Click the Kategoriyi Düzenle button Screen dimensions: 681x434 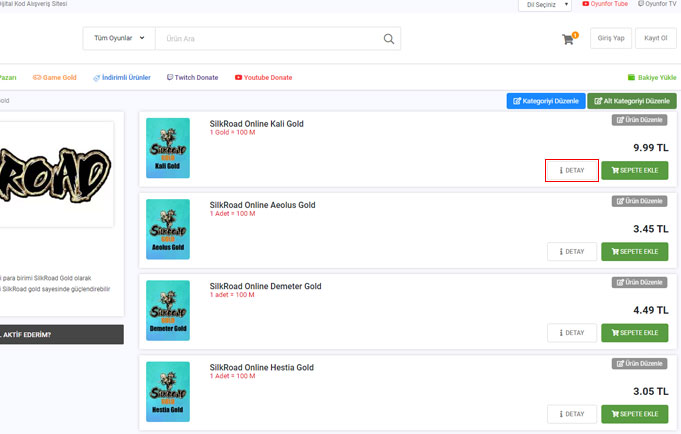click(545, 101)
